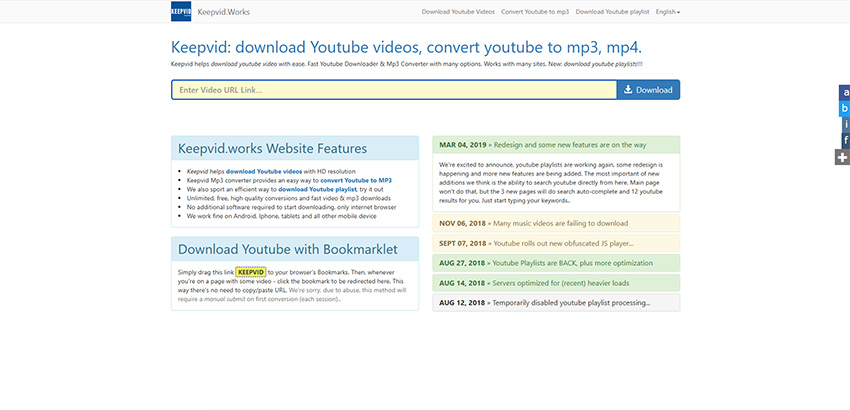Open the English language dropdown
The width and height of the screenshot is (850, 410).
tap(665, 12)
